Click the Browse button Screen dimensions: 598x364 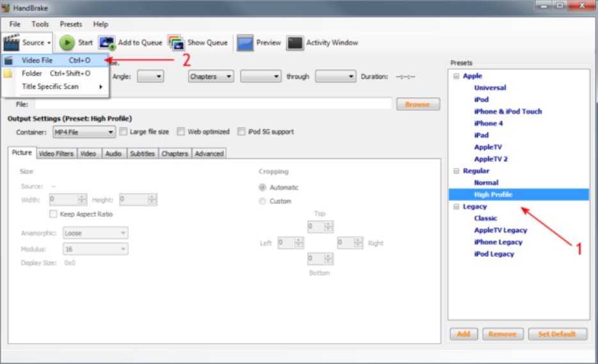418,104
